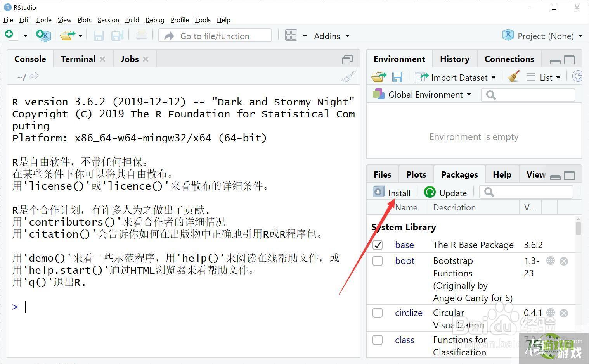Open the Code menu
Viewport: 589px width, 364px height.
pos(44,20)
